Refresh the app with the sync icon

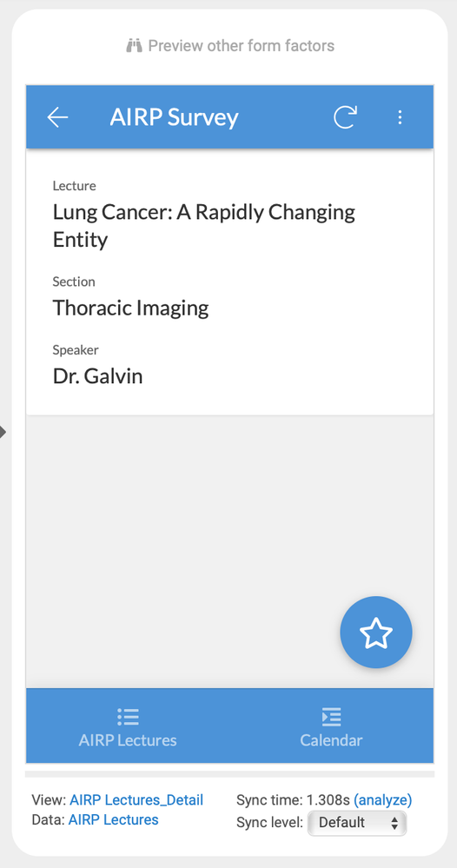[x=345, y=116]
